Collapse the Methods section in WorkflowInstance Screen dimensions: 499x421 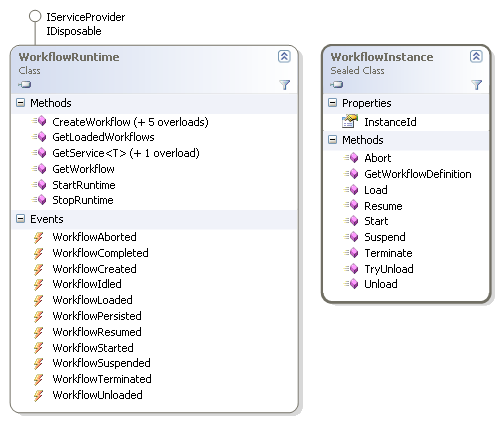(x=332, y=140)
